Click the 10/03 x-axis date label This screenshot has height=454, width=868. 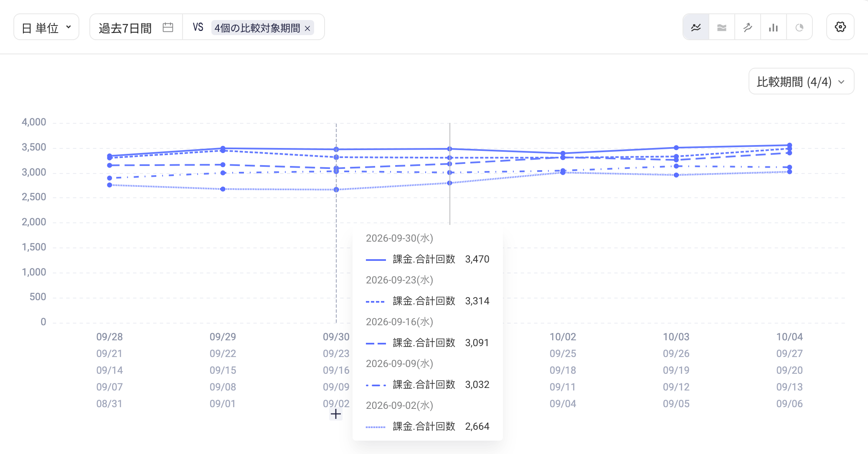(x=676, y=337)
